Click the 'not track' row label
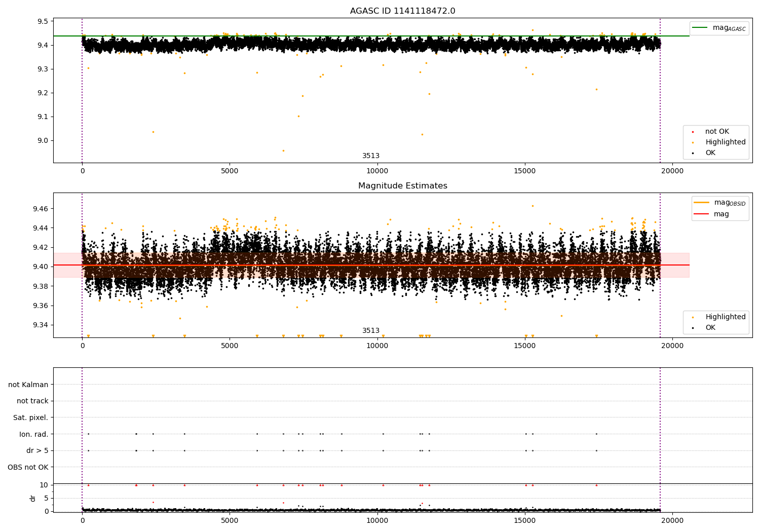 click(32, 401)
